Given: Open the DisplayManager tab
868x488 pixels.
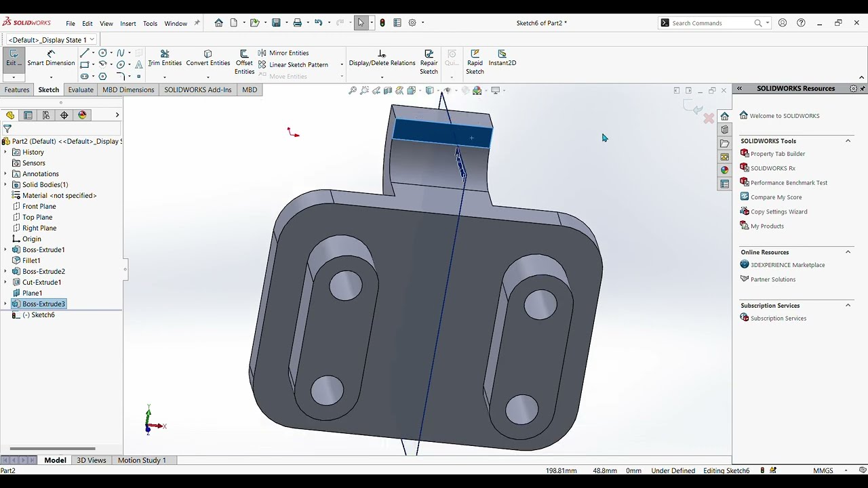Looking at the screenshot, I should 83,115.
